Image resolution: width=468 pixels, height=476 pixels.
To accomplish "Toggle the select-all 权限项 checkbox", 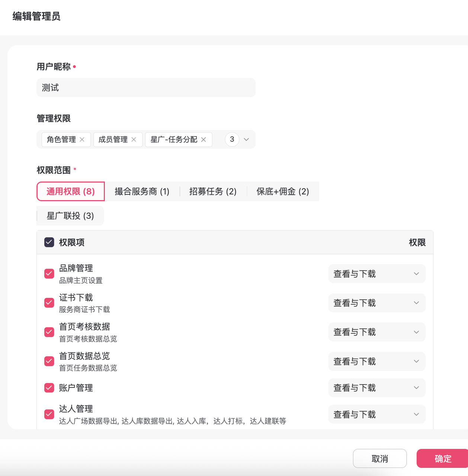I will click(x=49, y=242).
